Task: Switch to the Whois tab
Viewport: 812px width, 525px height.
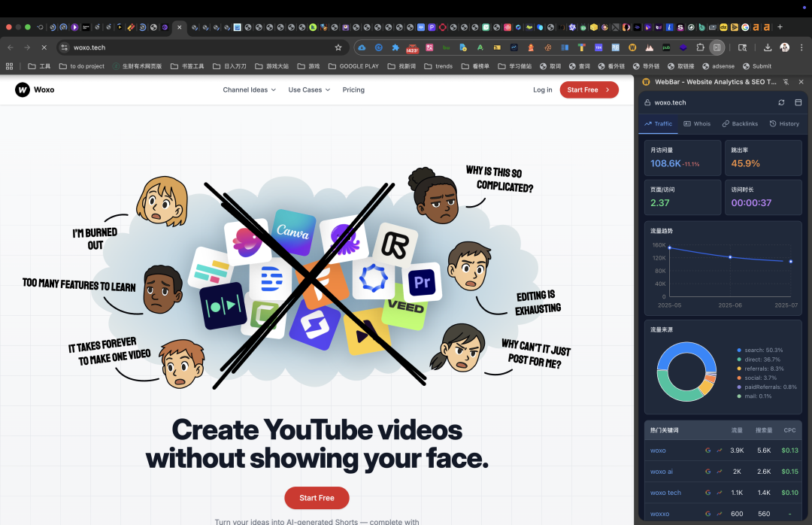Action: pos(697,124)
